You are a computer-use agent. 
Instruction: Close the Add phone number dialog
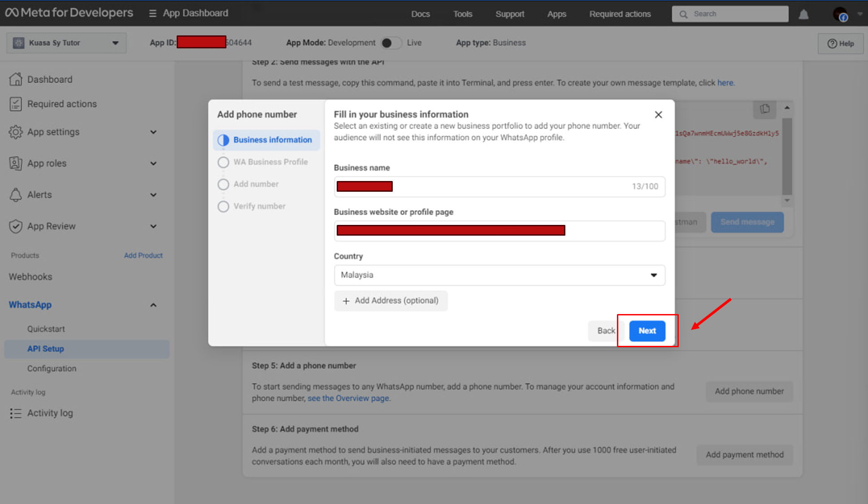[x=658, y=115]
